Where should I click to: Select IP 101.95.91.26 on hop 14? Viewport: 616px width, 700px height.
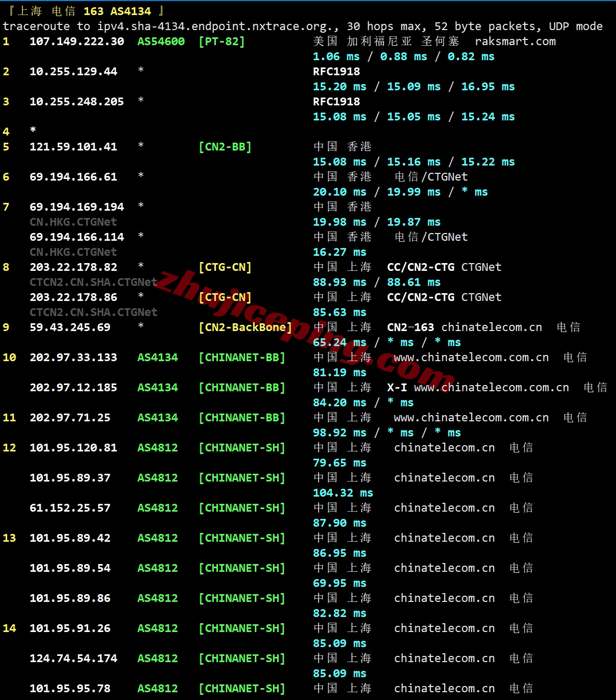[70, 628]
